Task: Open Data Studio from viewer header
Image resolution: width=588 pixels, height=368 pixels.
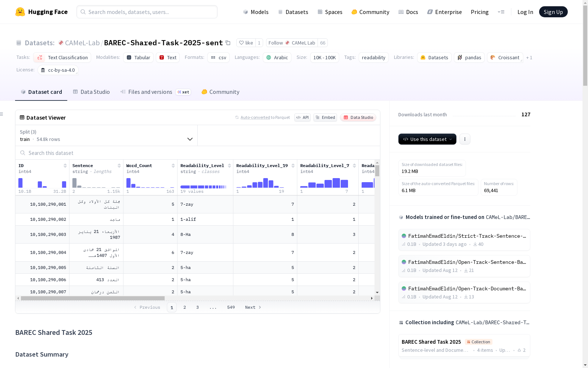Action: tap(358, 117)
